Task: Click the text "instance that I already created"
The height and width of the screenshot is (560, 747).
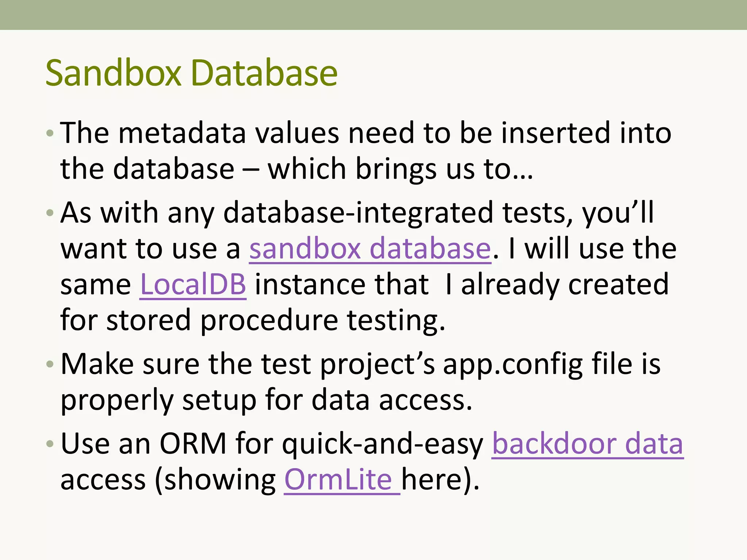Action: (461, 284)
